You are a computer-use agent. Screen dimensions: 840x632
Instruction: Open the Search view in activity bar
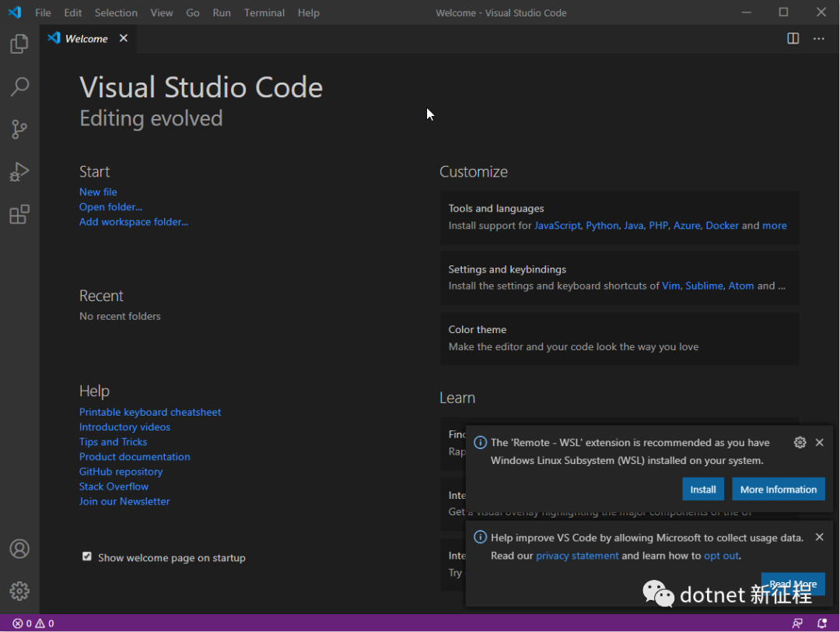click(19, 86)
